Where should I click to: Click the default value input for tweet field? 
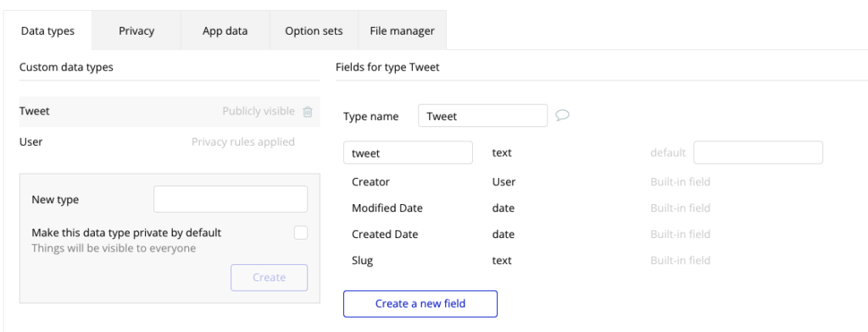click(x=758, y=152)
